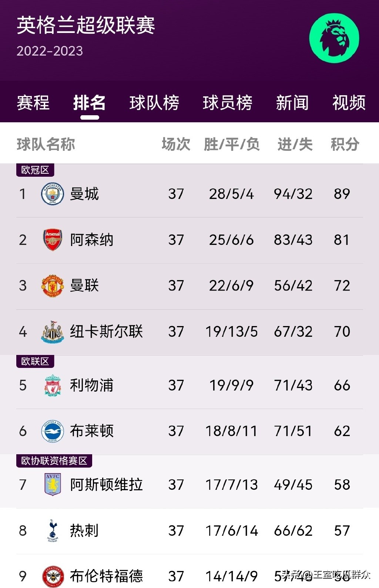The image size is (379, 588).
Task: Switch to the 视频 tab
Action: click(349, 103)
